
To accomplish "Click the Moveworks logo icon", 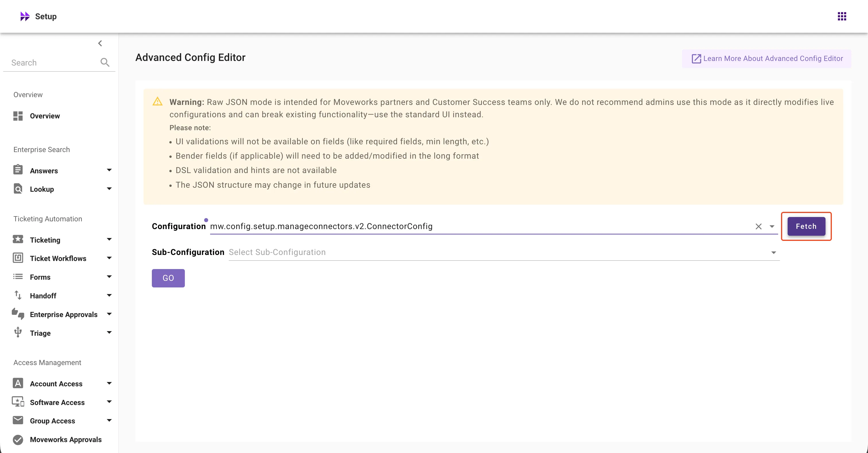I will click(25, 16).
